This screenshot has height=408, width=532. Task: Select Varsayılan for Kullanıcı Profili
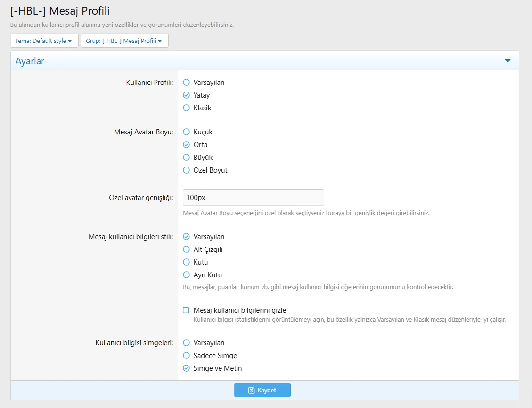pos(186,83)
